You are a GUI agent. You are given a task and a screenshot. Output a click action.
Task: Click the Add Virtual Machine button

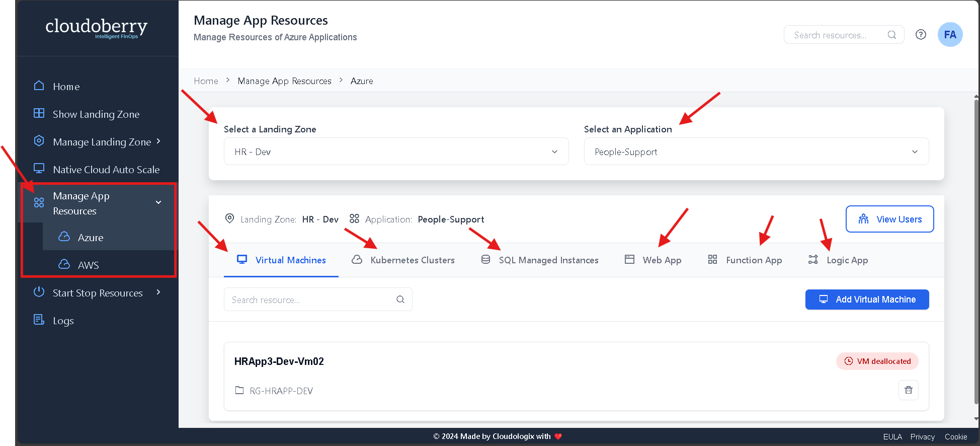(x=867, y=300)
